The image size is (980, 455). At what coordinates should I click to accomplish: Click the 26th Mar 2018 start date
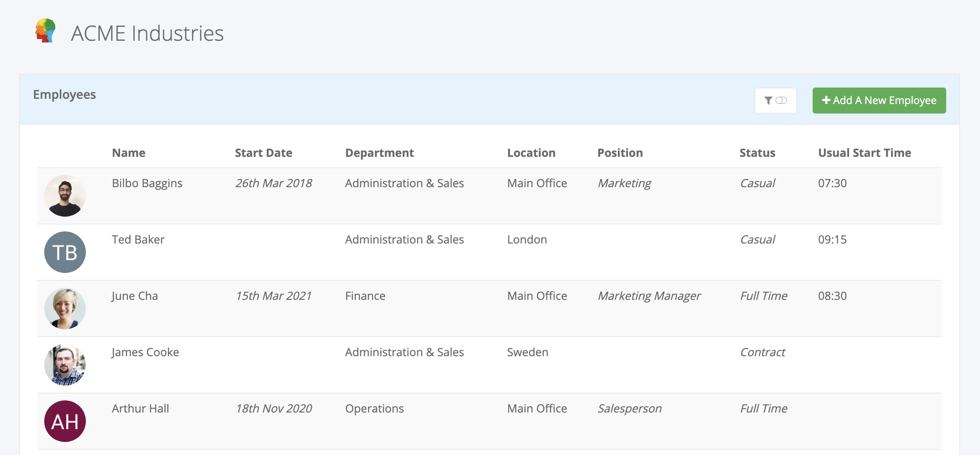[274, 183]
